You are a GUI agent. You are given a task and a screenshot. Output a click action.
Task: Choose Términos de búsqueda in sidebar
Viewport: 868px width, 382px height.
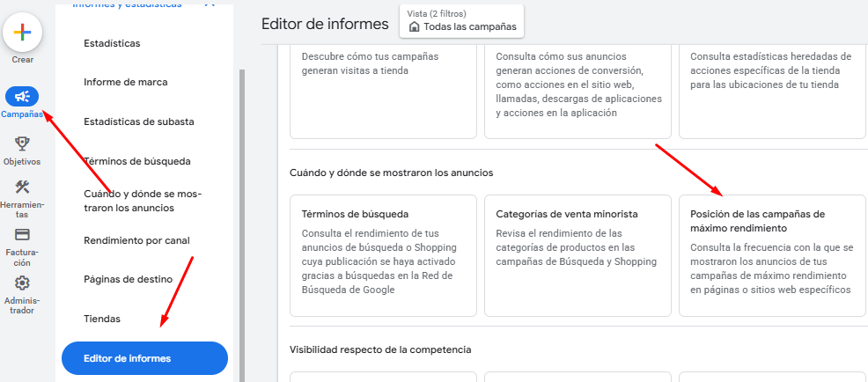[x=137, y=162]
